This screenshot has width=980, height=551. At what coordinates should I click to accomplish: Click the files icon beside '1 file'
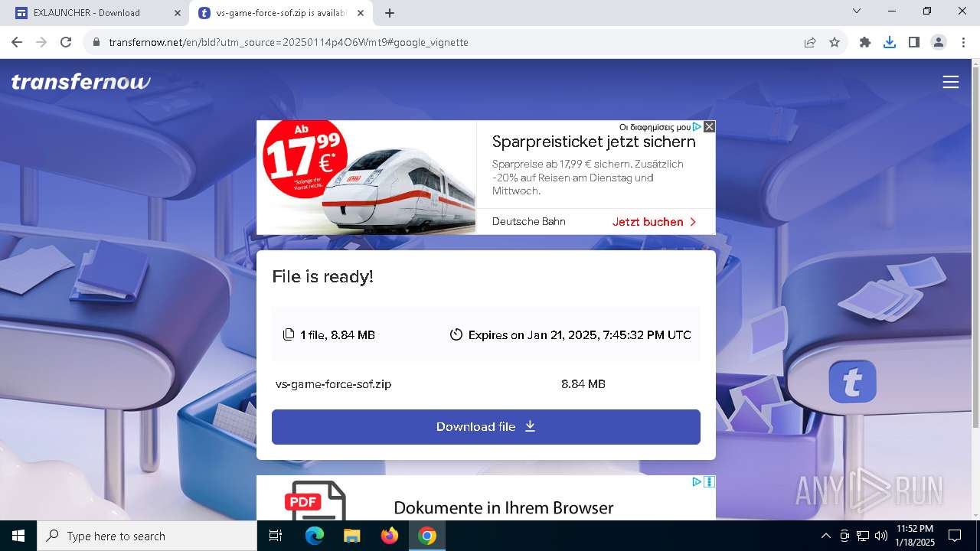(x=289, y=334)
